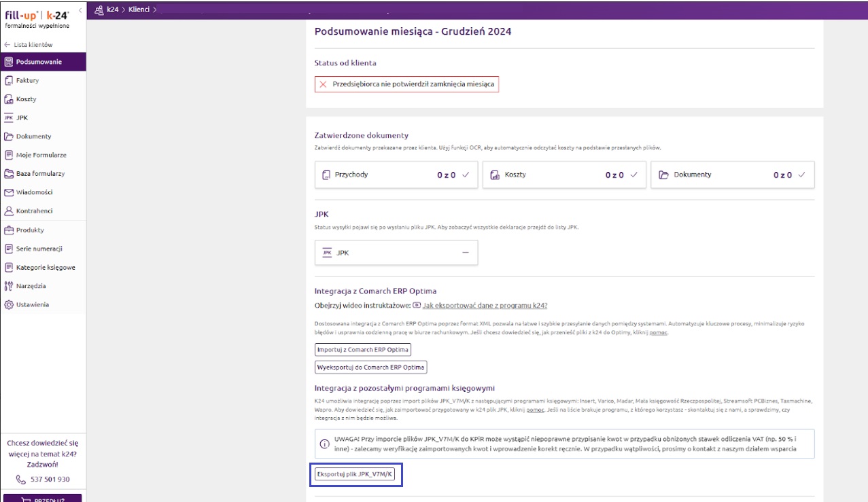
Task: Open video link Jak eksportować dane z programu k24
Action: pos(485,306)
